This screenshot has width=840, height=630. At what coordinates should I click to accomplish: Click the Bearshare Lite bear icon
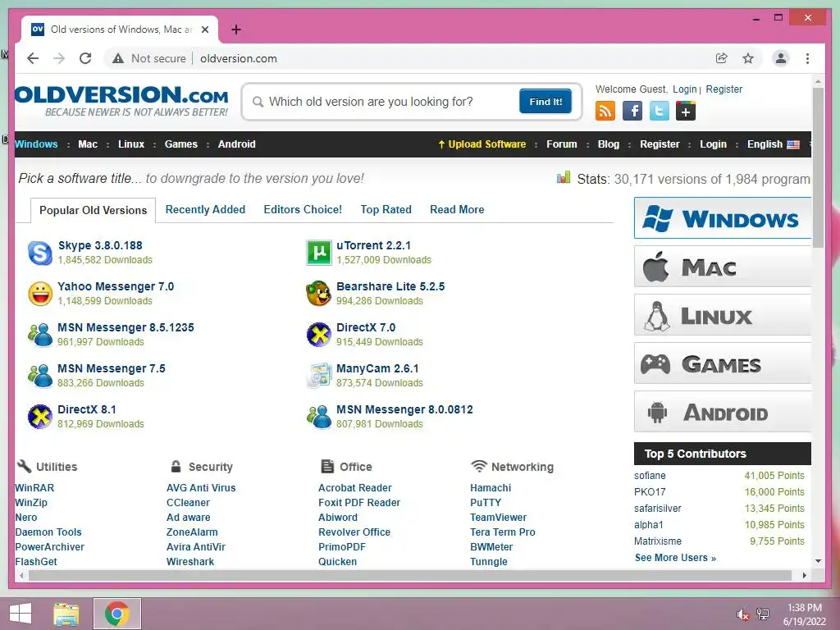point(319,294)
